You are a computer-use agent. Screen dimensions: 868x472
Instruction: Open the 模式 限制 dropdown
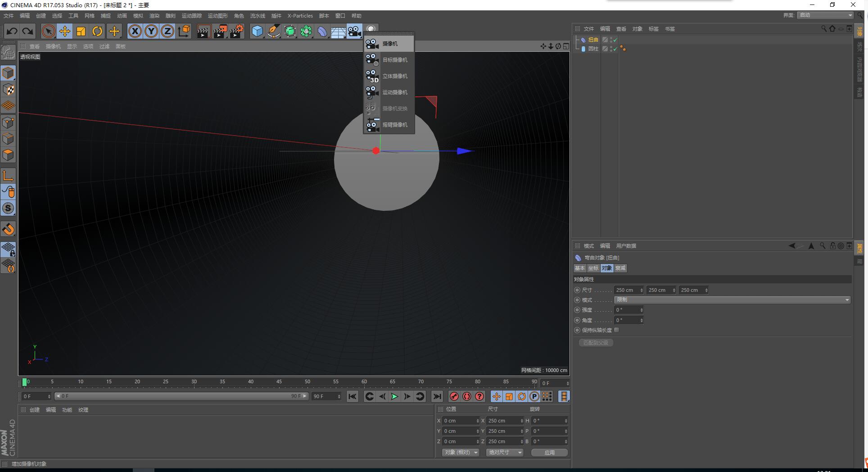point(732,300)
